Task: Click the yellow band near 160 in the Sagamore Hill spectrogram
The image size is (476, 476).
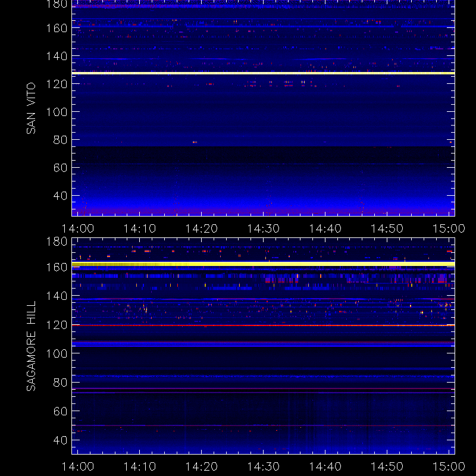Action: (x=263, y=264)
